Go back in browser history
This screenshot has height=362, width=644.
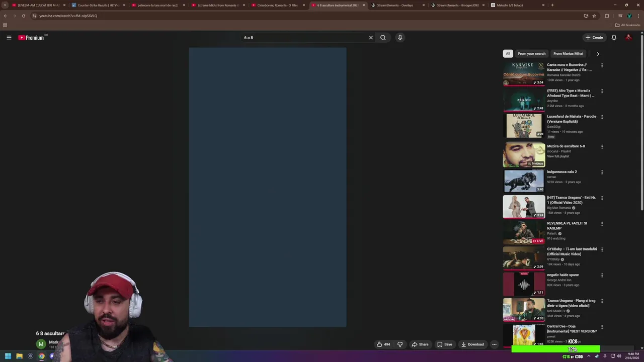[x=5, y=16]
